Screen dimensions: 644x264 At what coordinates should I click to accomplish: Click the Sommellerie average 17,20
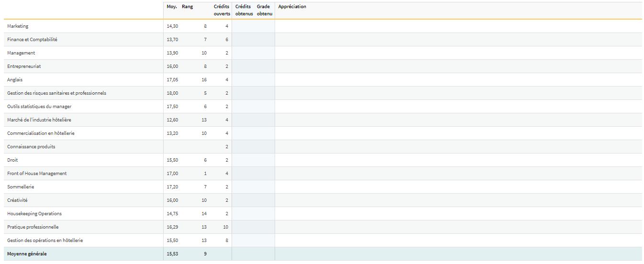172,187
